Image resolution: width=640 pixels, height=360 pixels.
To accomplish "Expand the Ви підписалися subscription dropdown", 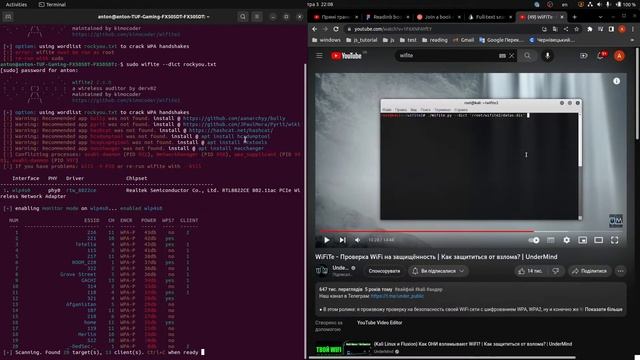I will pos(438,271).
